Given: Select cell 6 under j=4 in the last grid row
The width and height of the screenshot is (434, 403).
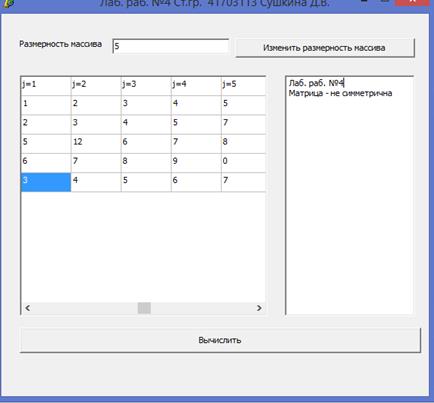Looking at the screenshot, I should click(196, 182).
